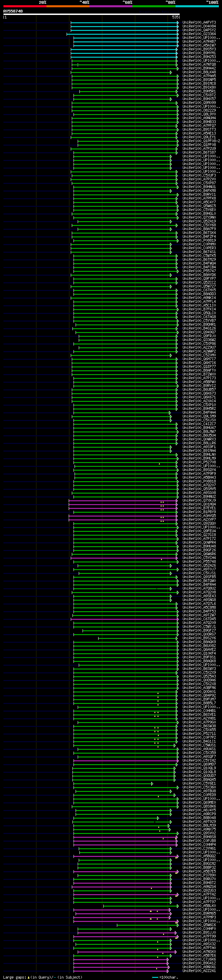Select hit UniRef100_C5YCH4
Image resolution: width=222 pixels, height=980 pixels.
[x=199, y=558]
